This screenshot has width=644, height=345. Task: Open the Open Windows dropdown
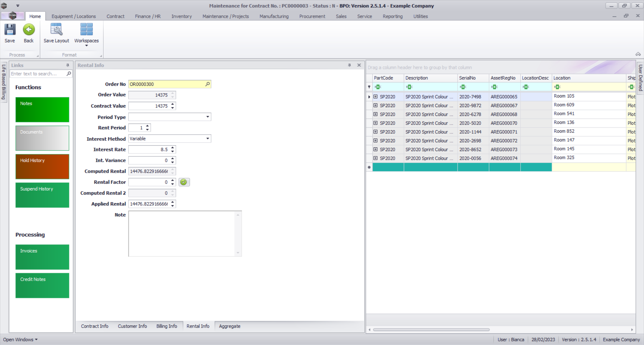(x=20, y=340)
